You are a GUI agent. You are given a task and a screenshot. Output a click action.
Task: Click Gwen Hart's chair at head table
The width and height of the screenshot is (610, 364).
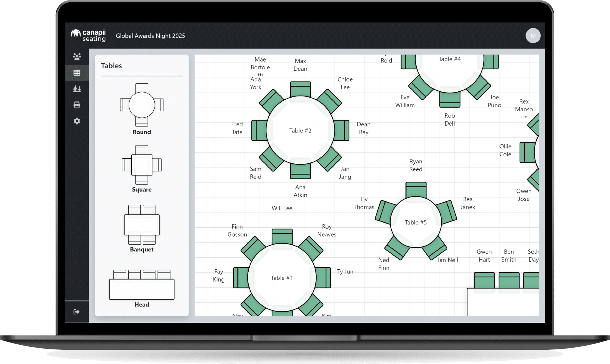(x=484, y=280)
